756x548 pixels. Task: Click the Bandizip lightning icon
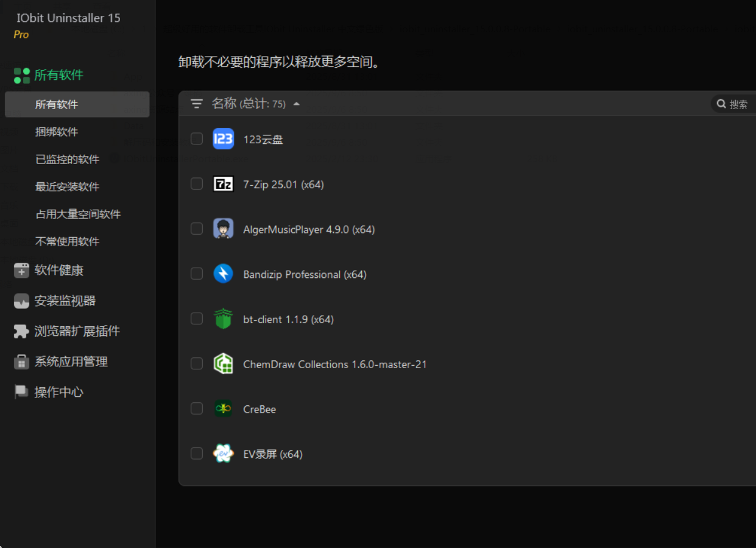[x=224, y=274]
